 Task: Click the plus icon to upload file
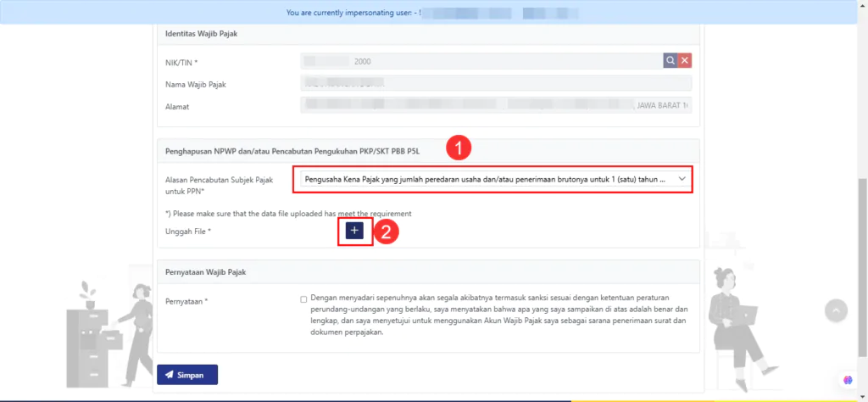[x=354, y=231]
